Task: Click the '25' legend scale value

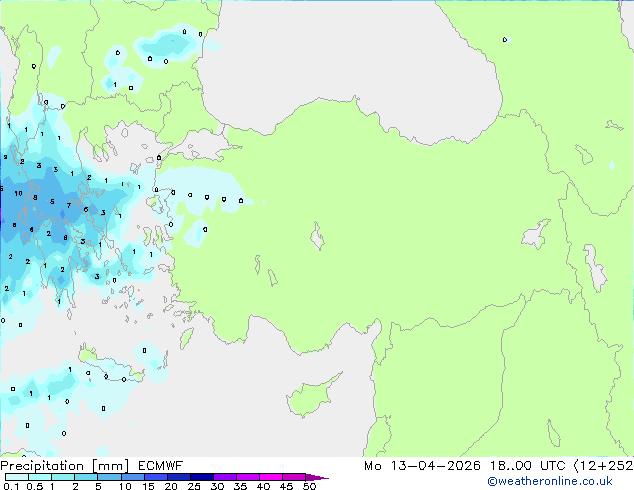Action: (x=194, y=486)
